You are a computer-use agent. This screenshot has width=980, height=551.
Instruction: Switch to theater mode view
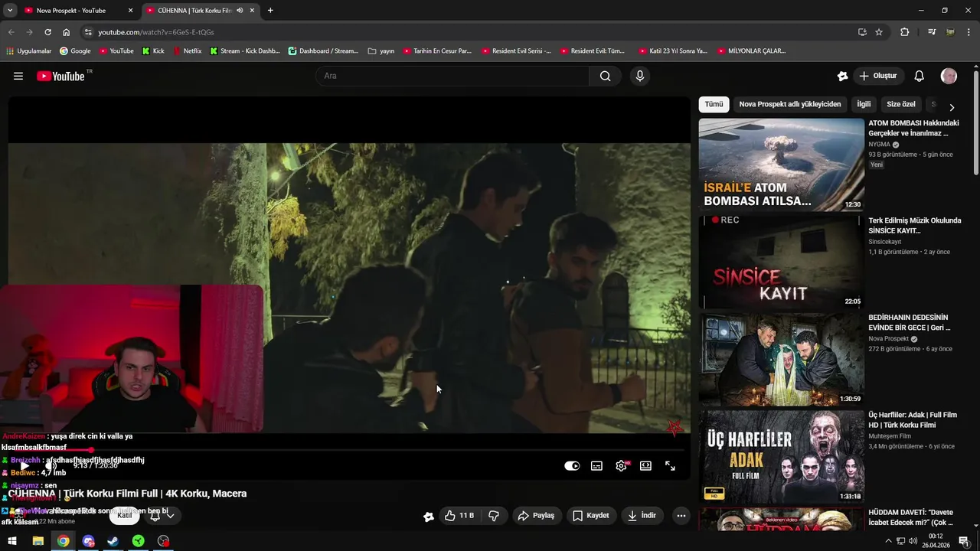coord(645,466)
